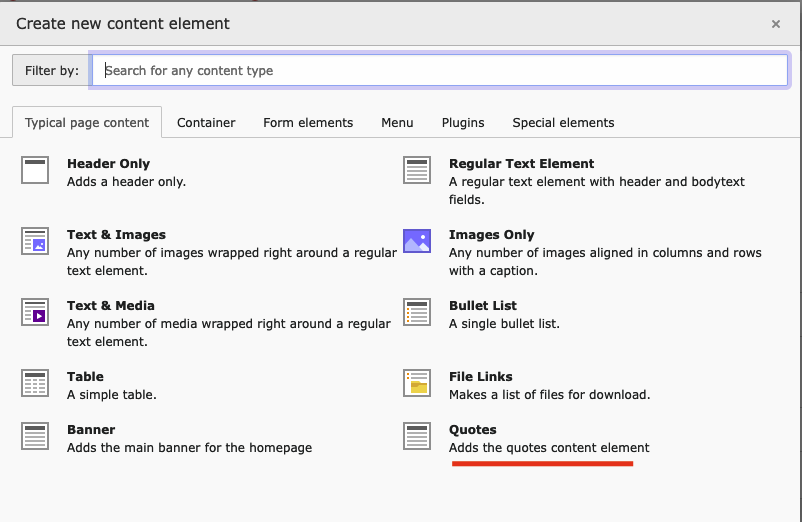Show the Special elements tab
802x522 pixels.
[x=563, y=123]
